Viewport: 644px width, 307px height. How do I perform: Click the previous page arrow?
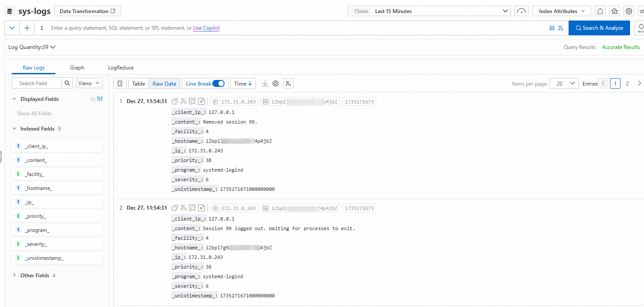(603, 83)
